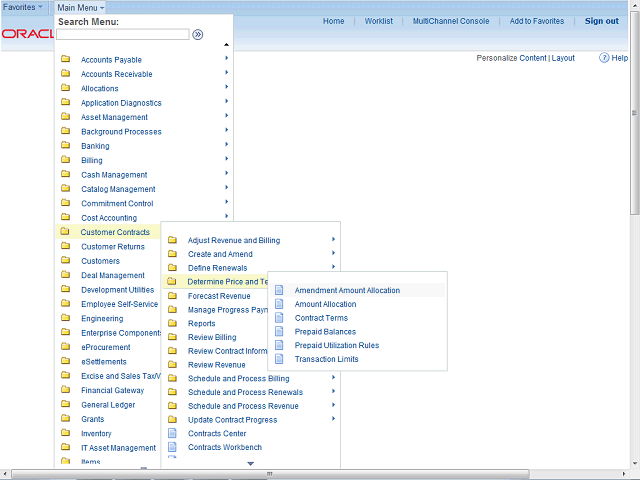Screen dimensions: 640x480
Task: Select the Contract Terms menu item
Action: (321, 318)
